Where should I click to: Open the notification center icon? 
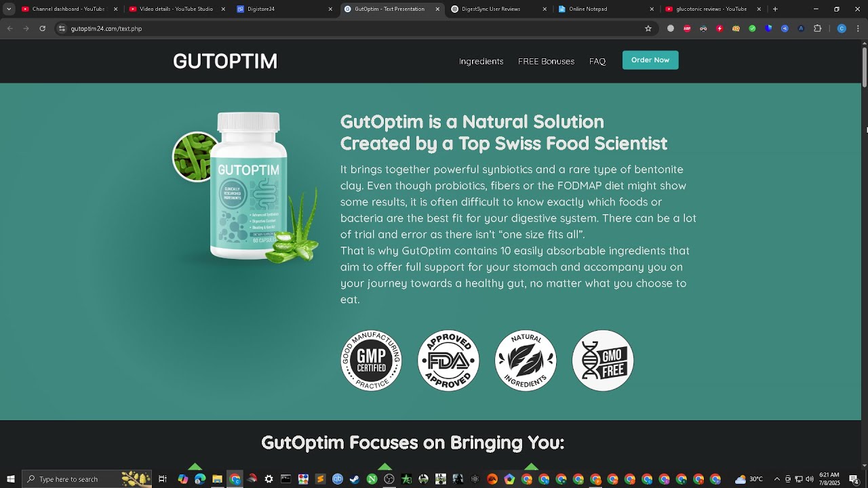point(854,479)
